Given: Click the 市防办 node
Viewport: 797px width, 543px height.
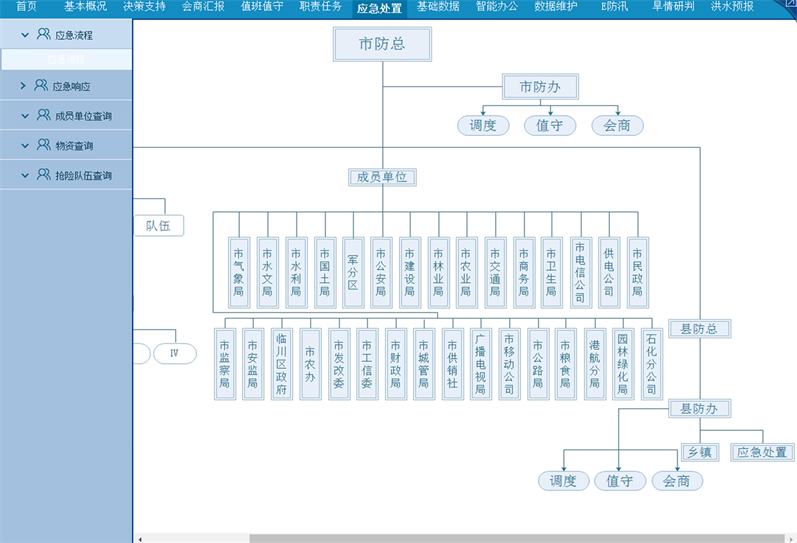Looking at the screenshot, I should coord(539,87).
